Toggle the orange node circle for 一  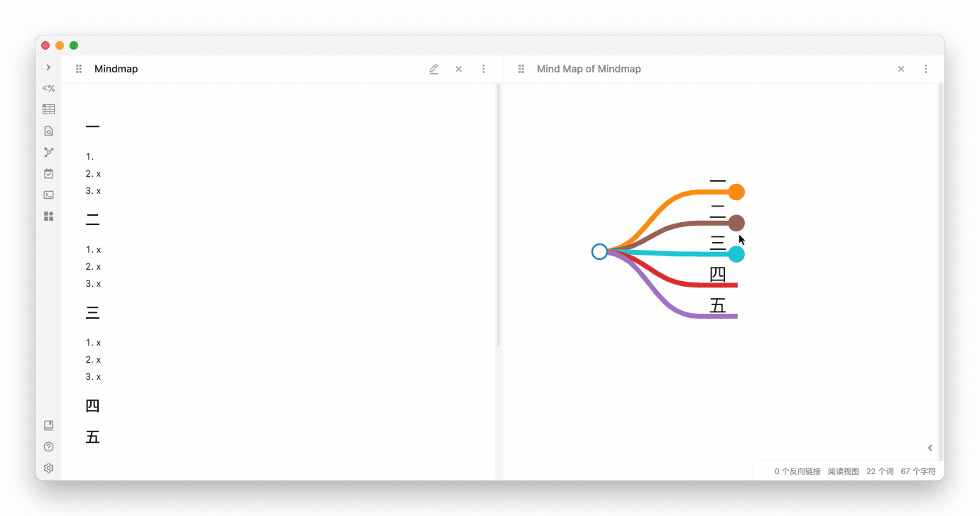coord(736,192)
